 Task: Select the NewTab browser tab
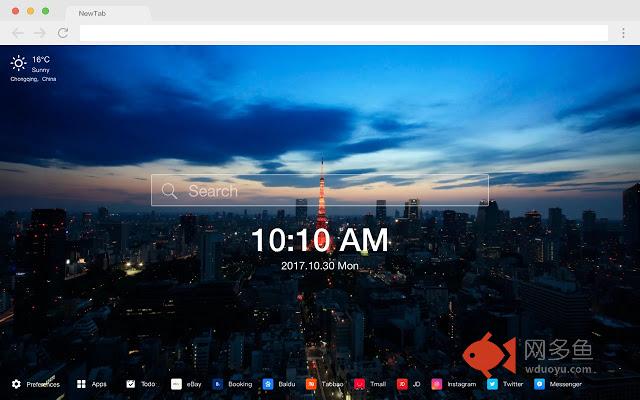click(x=108, y=13)
